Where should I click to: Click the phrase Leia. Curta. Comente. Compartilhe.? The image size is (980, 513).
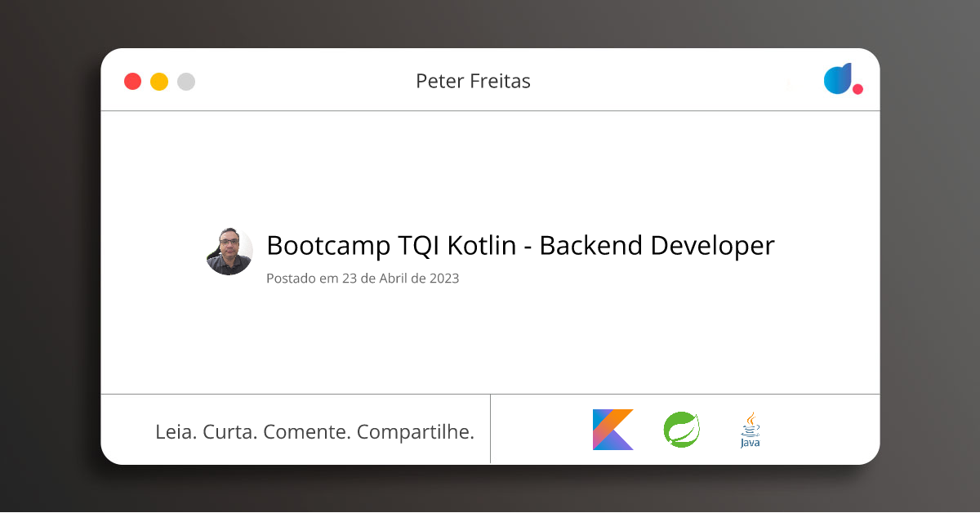pos(315,431)
